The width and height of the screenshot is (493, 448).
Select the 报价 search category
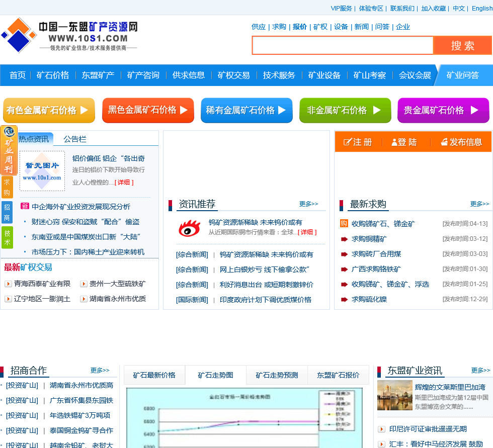[x=299, y=27]
